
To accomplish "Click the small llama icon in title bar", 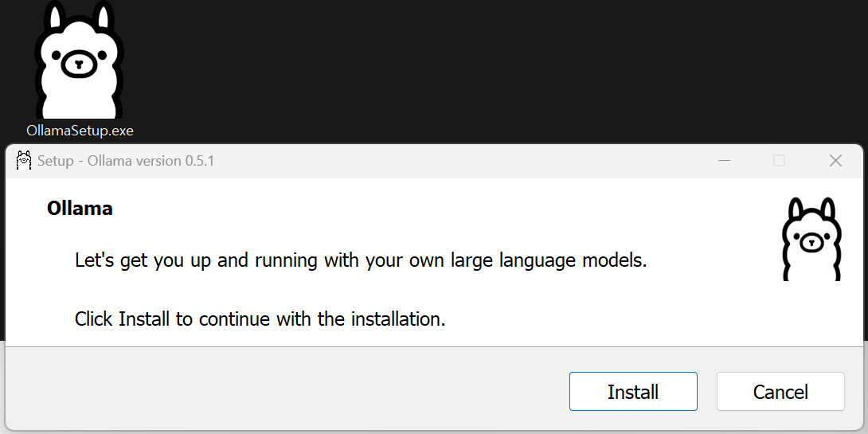I will click(24, 160).
